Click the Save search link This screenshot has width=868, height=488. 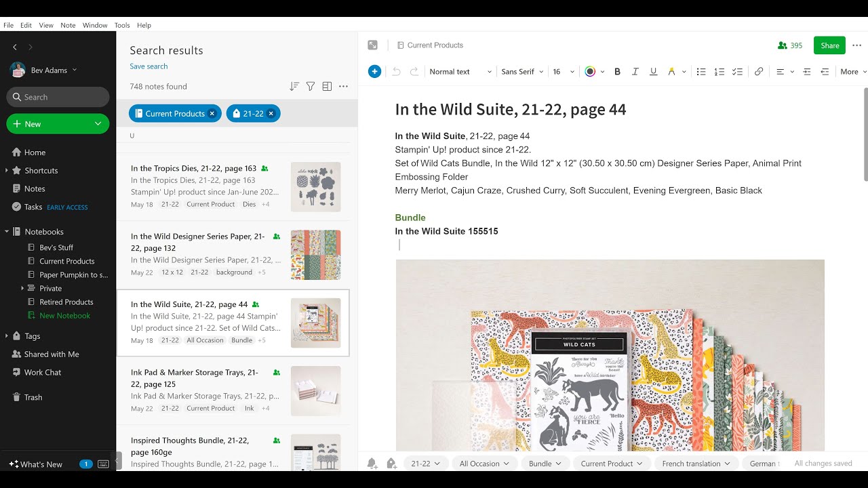[149, 66]
